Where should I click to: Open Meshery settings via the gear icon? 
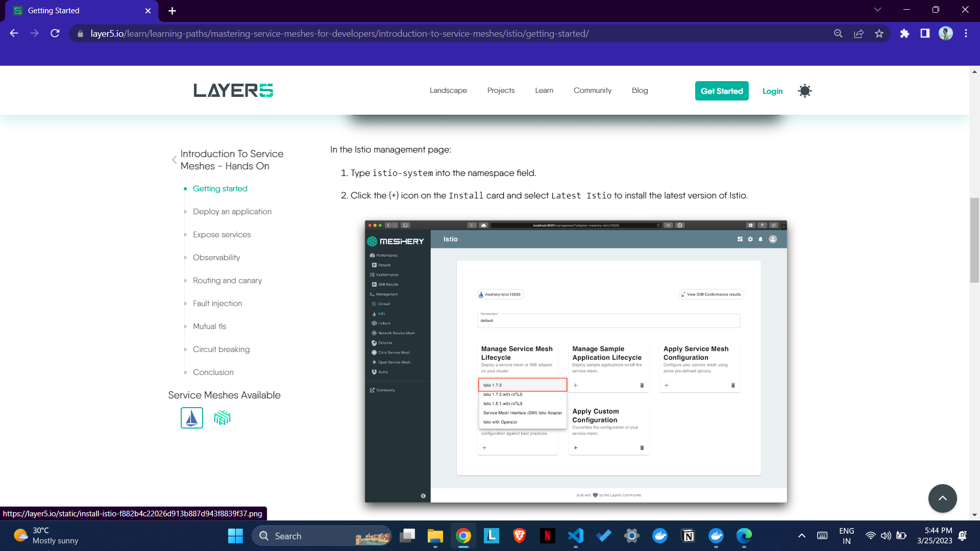(x=750, y=239)
